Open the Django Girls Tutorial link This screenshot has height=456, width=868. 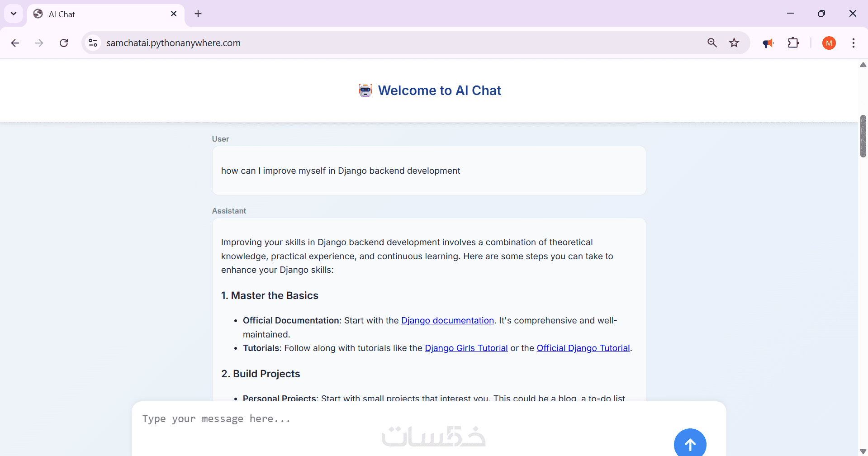click(x=466, y=348)
